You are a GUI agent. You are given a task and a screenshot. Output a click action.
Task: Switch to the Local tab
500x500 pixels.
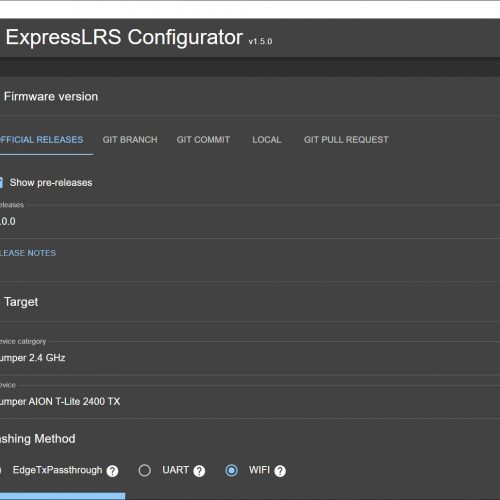click(x=267, y=140)
